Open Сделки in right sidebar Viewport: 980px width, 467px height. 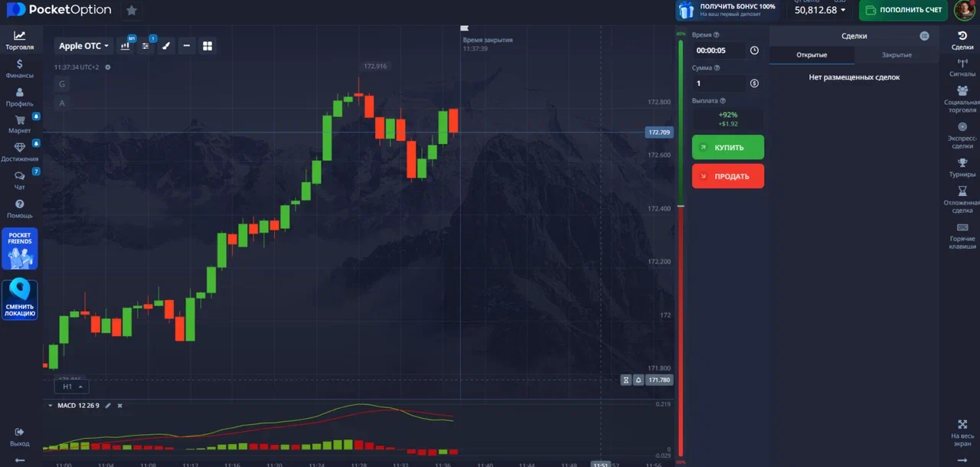tap(962, 41)
